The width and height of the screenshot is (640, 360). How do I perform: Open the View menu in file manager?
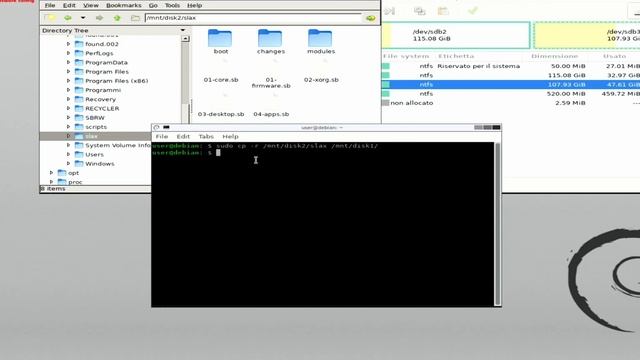click(x=91, y=5)
